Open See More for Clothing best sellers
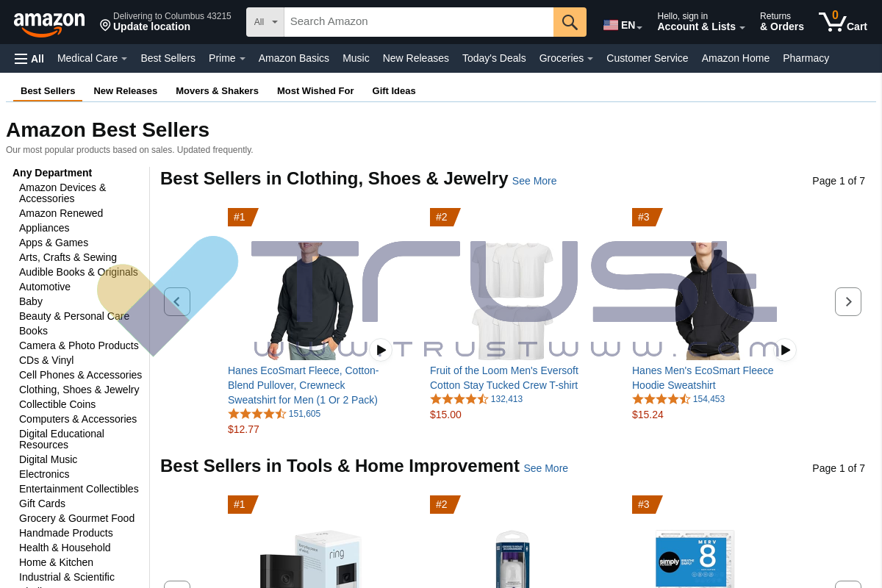Viewport: 882px width, 588px height. 534,181
